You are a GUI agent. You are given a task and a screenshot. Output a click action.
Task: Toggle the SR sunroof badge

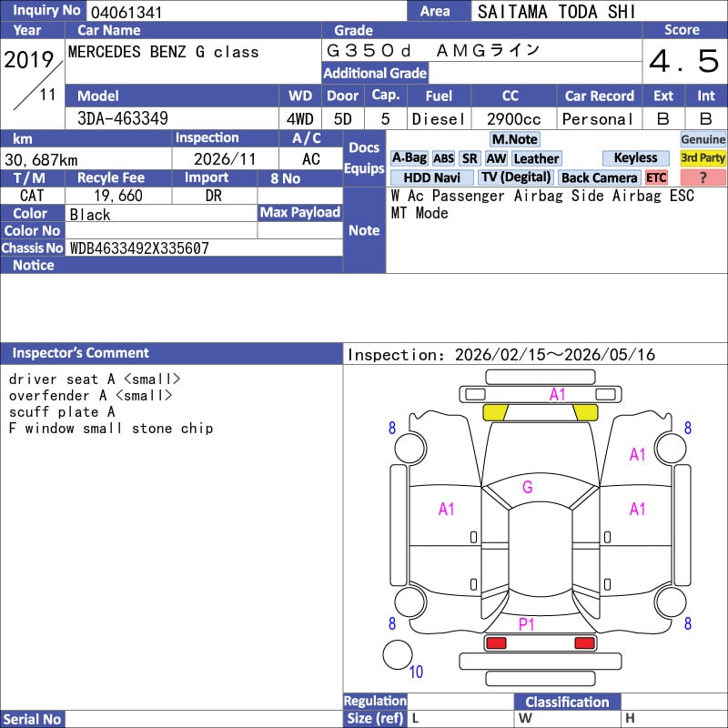[470, 158]
